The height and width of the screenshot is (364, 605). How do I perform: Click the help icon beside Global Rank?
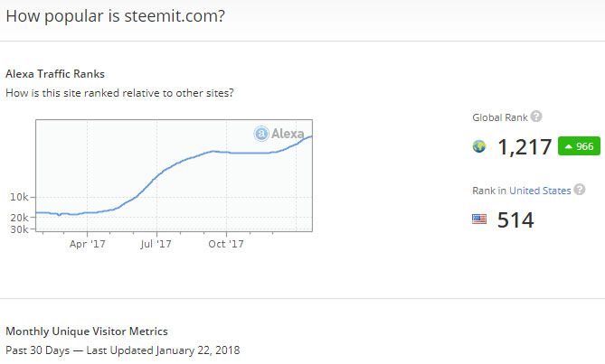tap(536, 117)
